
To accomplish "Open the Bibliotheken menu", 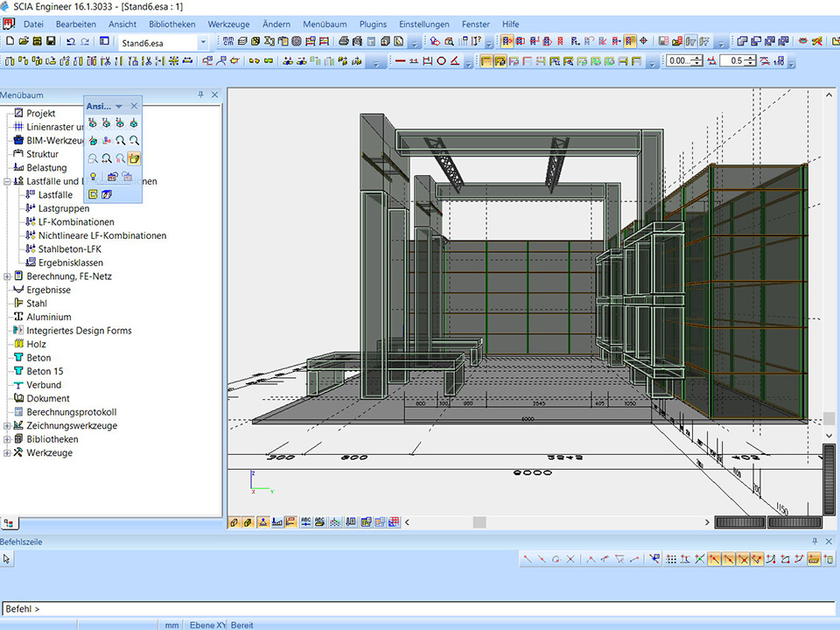I will 172,24.
